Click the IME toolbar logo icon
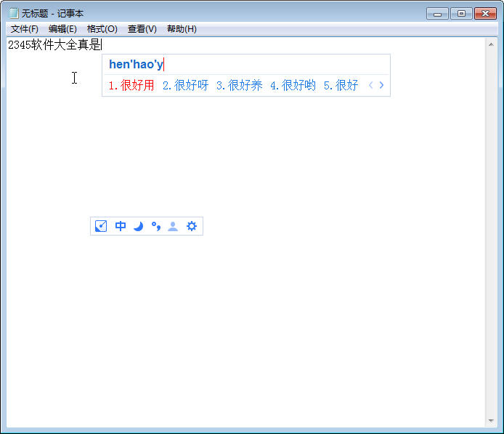Screen dimensions: 504x434 [x=101, y=226]
